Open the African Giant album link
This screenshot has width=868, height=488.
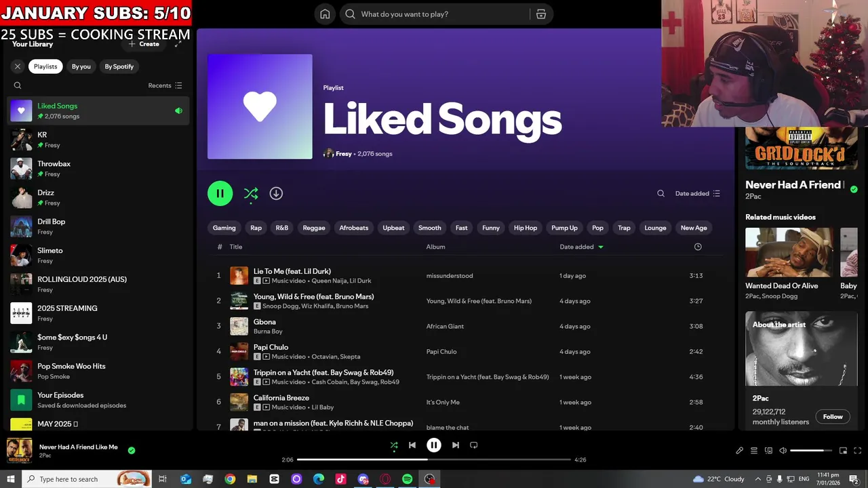pyautogui.click(x=445, y=326)
